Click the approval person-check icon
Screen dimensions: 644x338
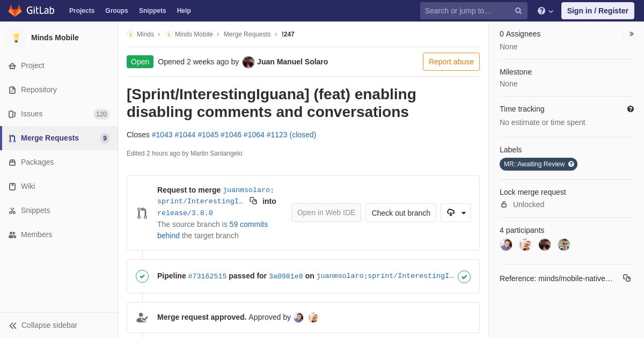pos(142,318)
